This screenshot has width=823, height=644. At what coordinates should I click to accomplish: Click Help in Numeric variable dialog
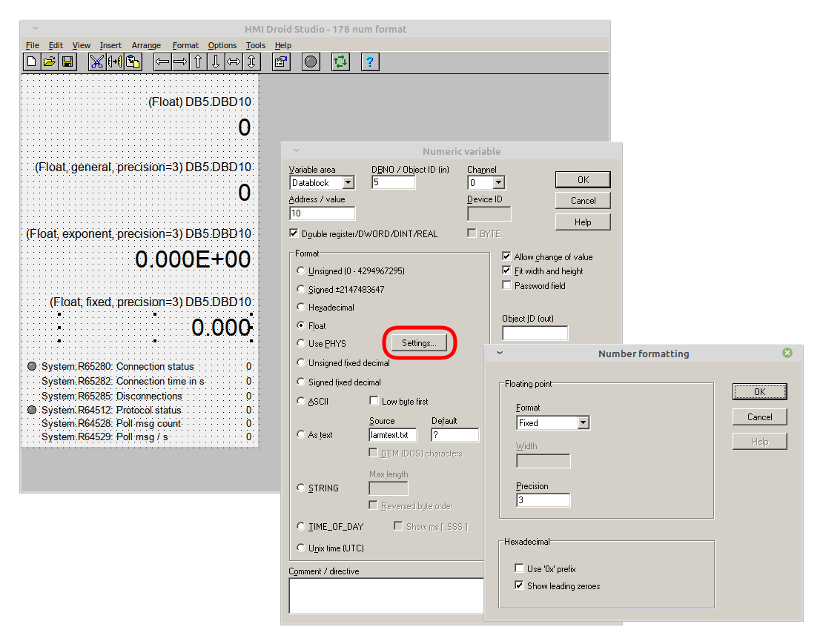click(583, 222)
